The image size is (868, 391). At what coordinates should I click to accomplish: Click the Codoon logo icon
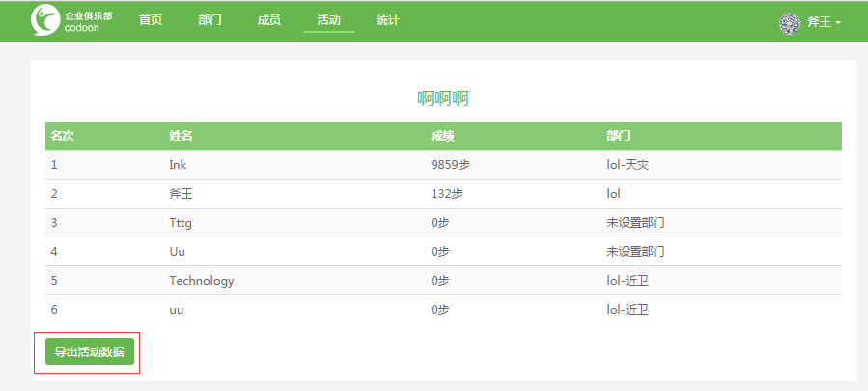pyautogui.click(x=45, y=20)
